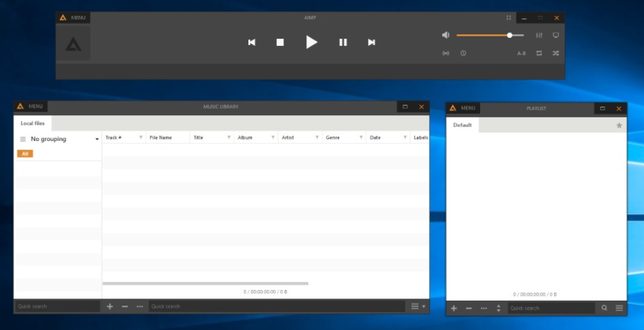Open visualization via the monitor icon
The image size is (644, 330).
[x=556, y=35]
